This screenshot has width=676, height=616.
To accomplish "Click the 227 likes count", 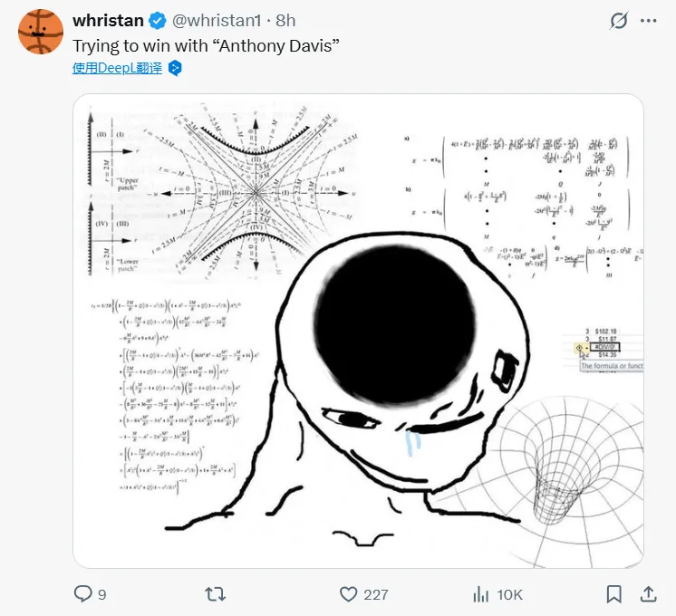I will click(375, 595).
